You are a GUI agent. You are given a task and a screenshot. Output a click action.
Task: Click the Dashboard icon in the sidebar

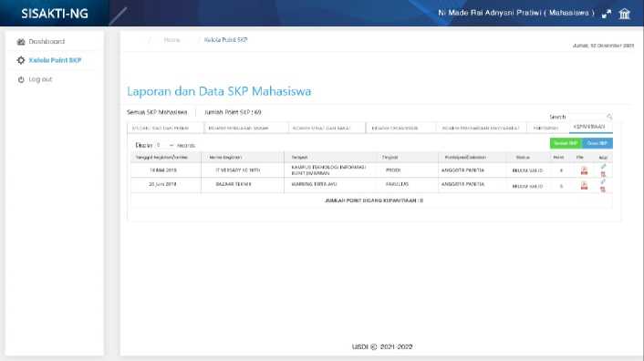click(21, 41)
